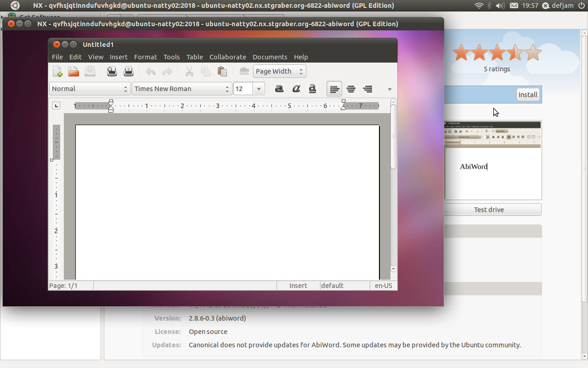Cut selection with the scissors icon
Screen dimensions: 588x368
189,71
